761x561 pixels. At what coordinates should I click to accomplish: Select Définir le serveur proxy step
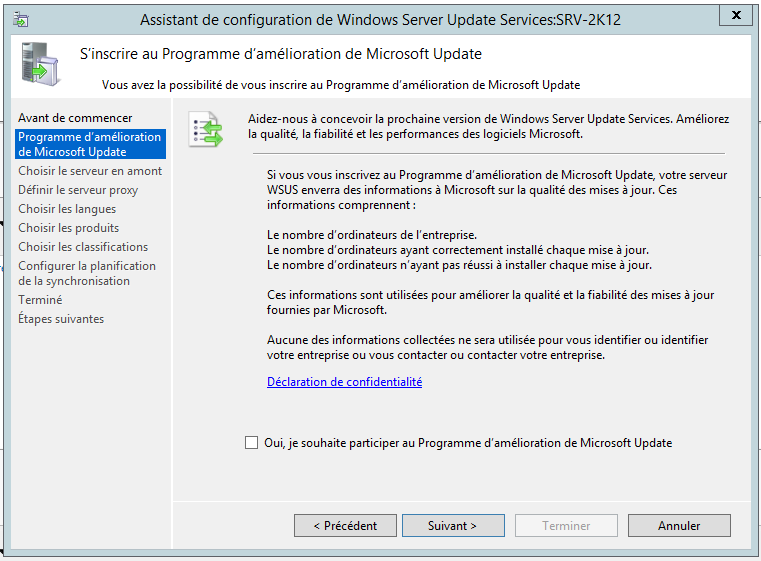point(78,190)
